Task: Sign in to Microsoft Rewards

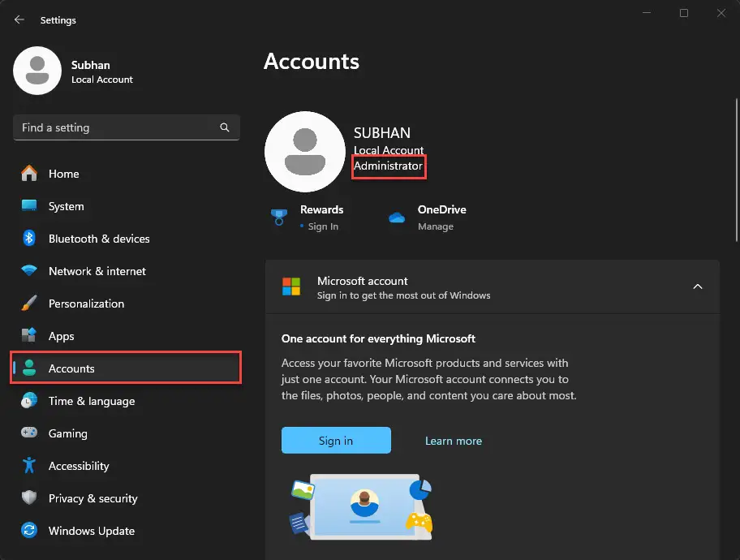Action: [x=322, y=226]
